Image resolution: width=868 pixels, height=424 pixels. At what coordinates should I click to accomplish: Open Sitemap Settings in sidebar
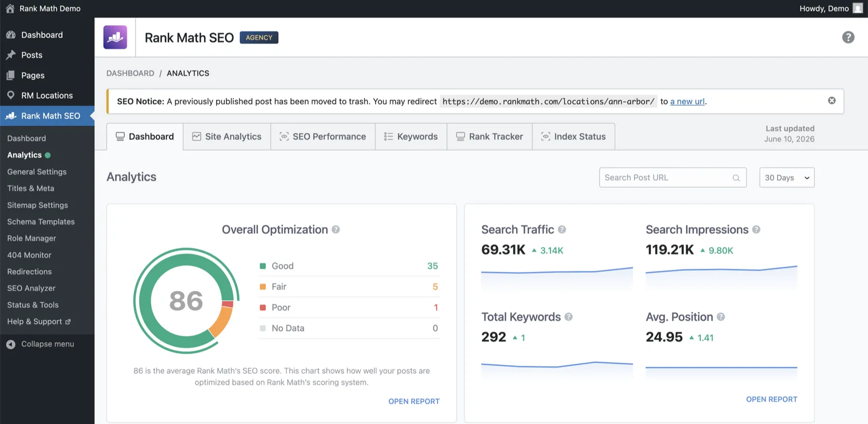pos(37,205)
